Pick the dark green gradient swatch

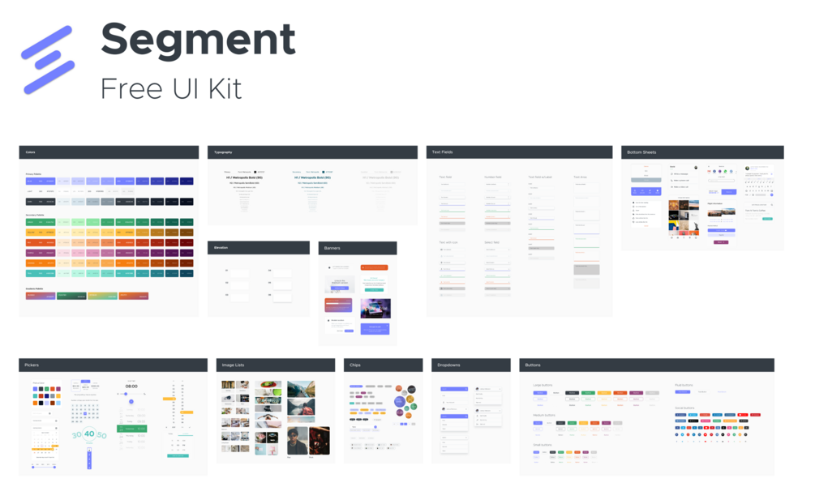[x=71, y=296]
